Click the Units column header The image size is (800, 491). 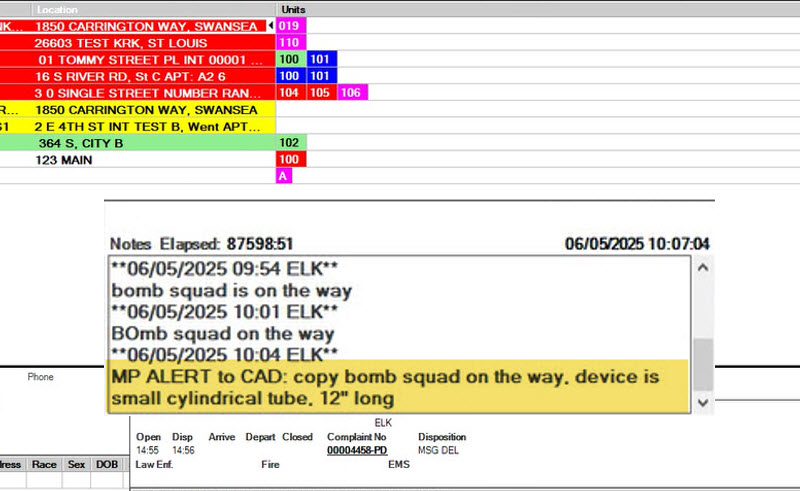point(294,8)
